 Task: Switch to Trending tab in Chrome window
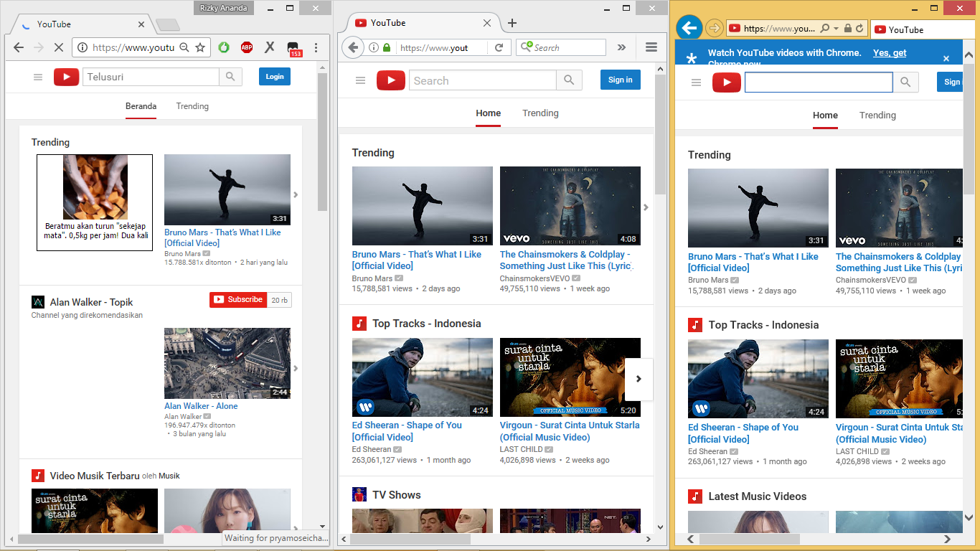(192, 106)
